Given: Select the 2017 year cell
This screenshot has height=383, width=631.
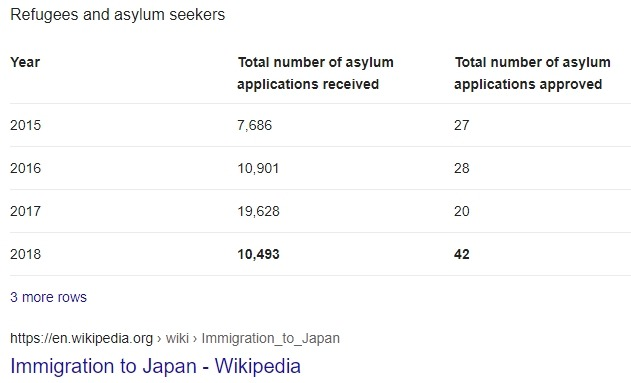Looking at the screenshot, I should [x=25, y=211].
